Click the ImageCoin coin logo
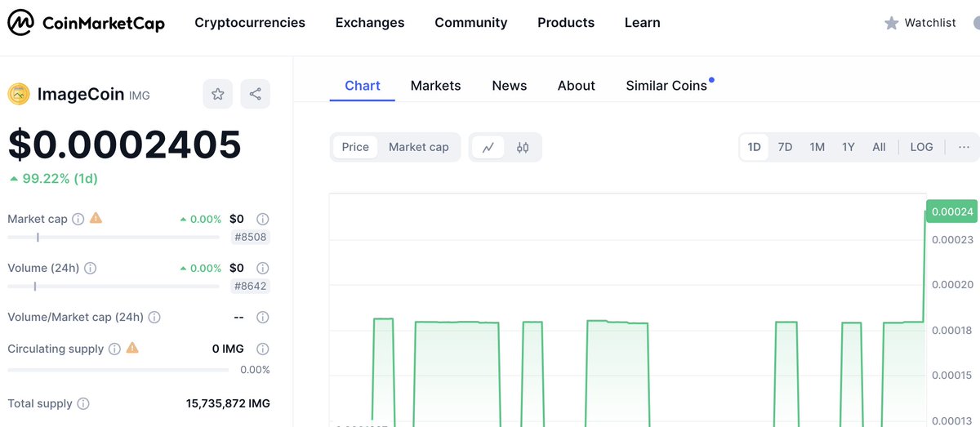980x427 pixels. 19,95
